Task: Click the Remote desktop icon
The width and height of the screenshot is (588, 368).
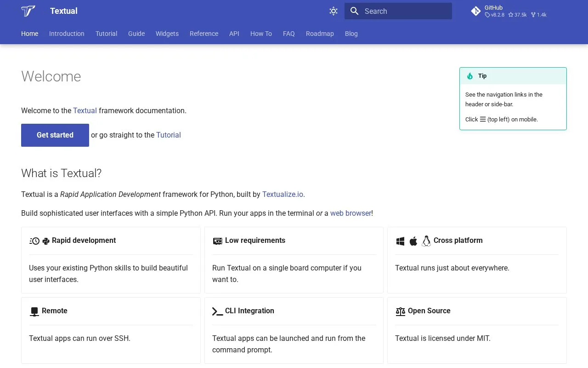Action: click(34, 311)
